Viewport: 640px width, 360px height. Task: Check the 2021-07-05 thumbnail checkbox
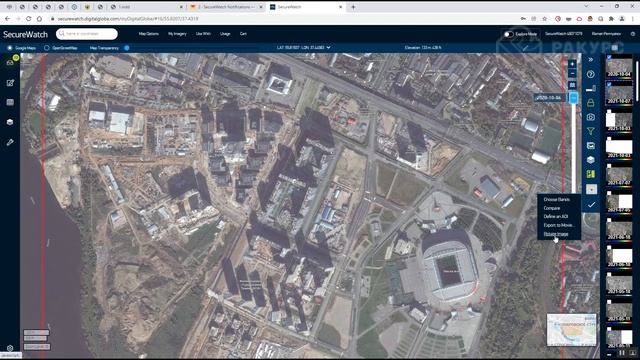pos(609,193)
